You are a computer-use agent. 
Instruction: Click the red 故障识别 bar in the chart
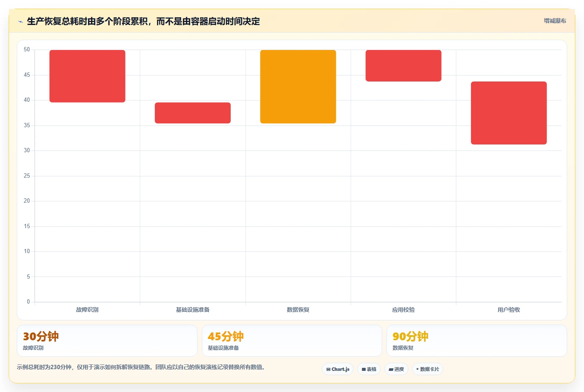tap(87, 76)
